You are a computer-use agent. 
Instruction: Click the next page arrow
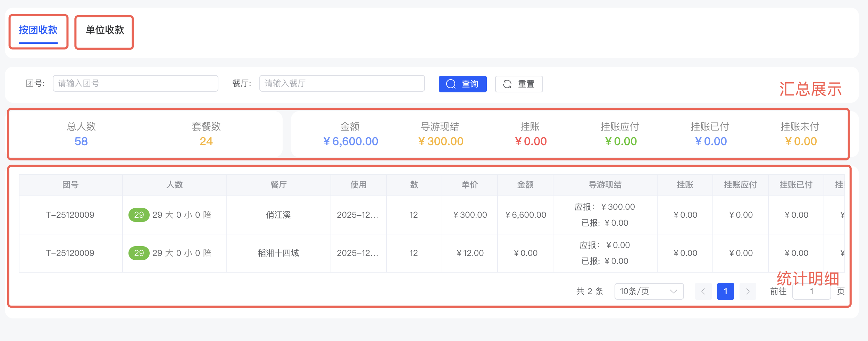point(748,291)
